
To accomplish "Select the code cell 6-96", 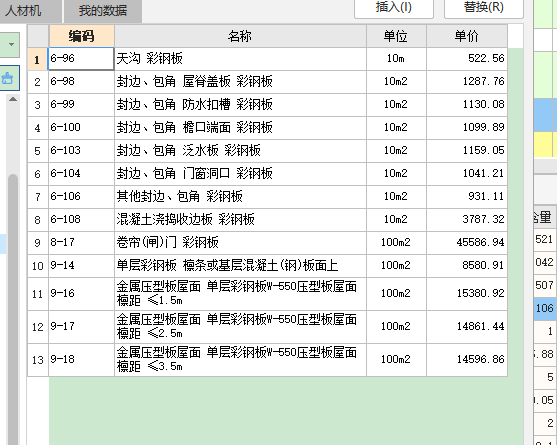I will pyautogui.click(x=81, y=59).
